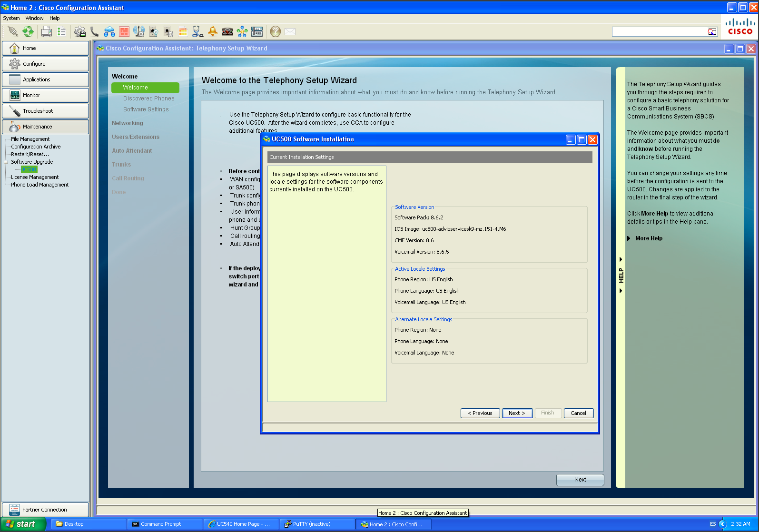The image size is (759, 532).
Task: Click Next in the UC500 Software Installation dialog
Action: coord(517,413)
